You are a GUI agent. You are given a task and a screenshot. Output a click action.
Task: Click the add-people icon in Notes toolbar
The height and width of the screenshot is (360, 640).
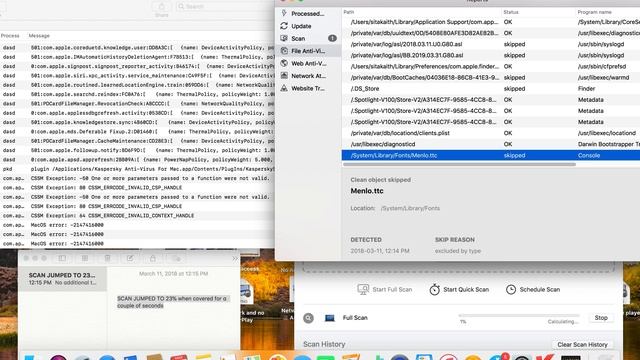tap(176, 258)
